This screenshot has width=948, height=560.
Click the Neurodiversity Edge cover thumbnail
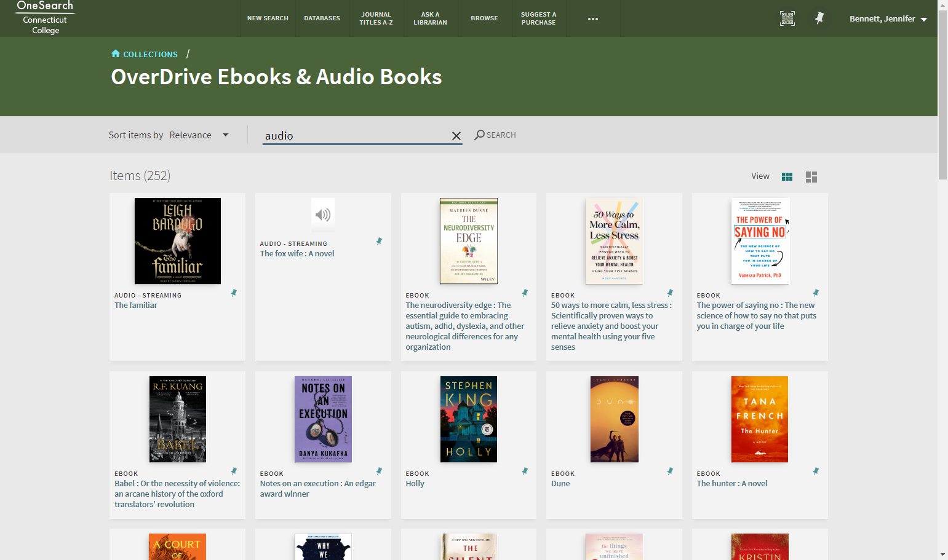click(469, 241)
